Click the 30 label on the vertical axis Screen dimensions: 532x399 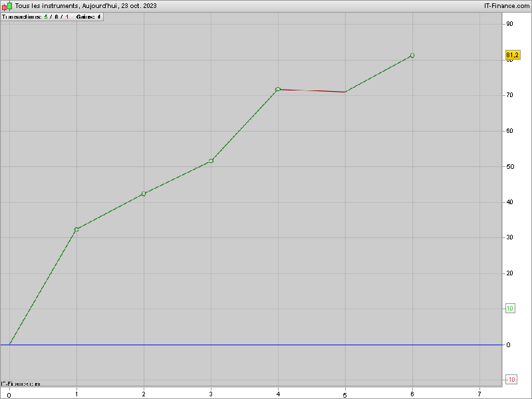pyautogui.click(x=509, y=237)
